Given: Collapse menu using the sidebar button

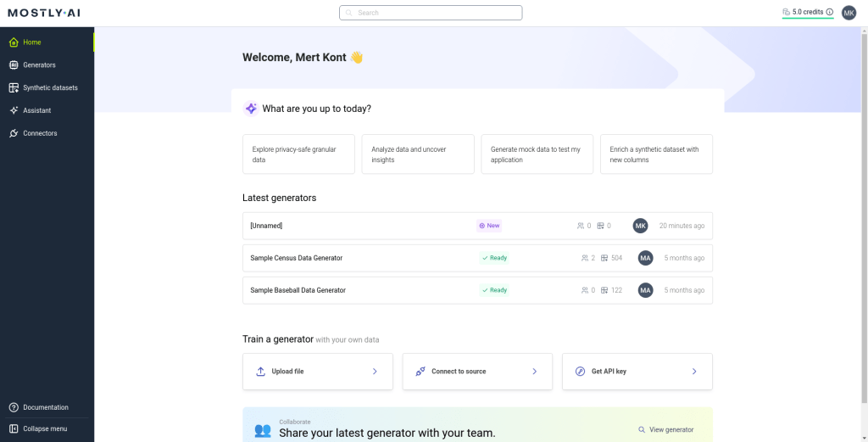Looking at the screenshot, I should 47,428.
